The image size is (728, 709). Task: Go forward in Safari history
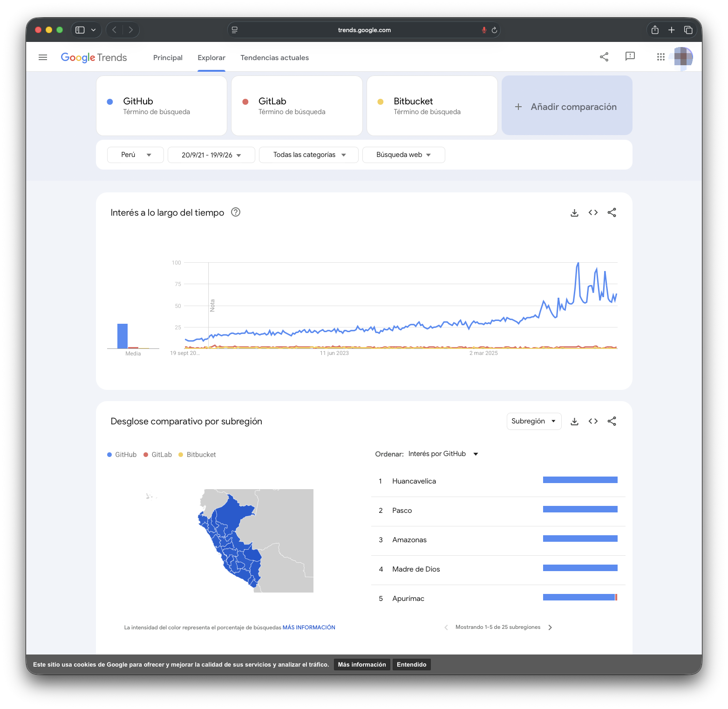tap(131, 30)
